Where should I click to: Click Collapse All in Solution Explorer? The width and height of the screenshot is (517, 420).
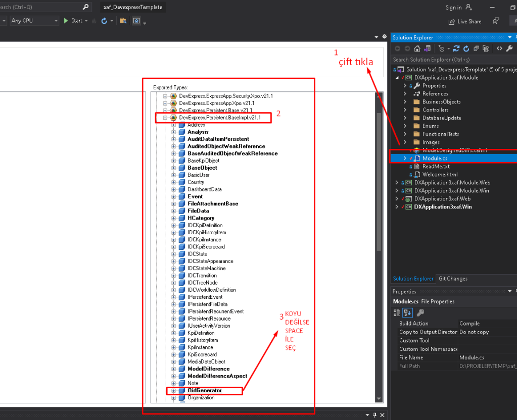coord(476,48)
